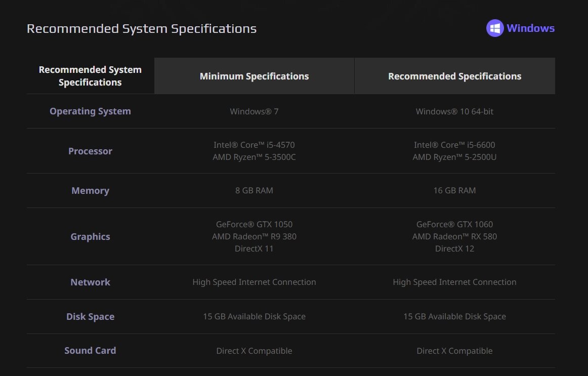Viewport: 588px width, 376px height.
Task: Click the minimum 15 GB Available Disk Space cell
Action: [x=254, y=316]
